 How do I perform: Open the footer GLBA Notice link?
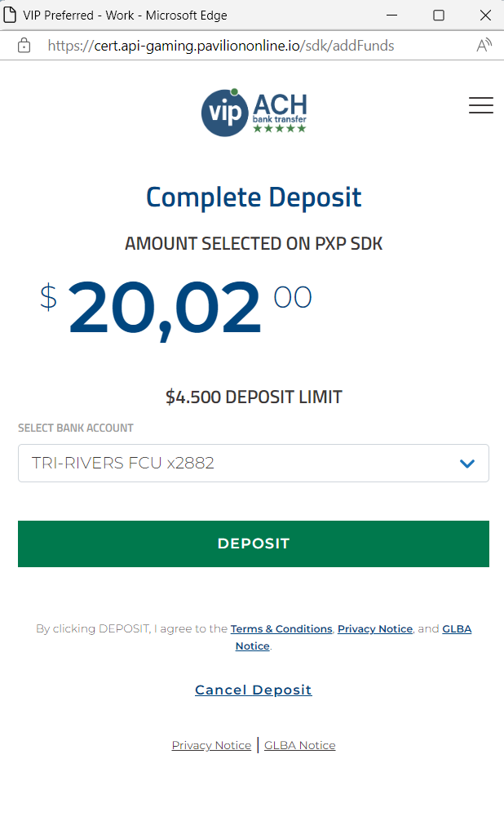click(x=299, y=746)
